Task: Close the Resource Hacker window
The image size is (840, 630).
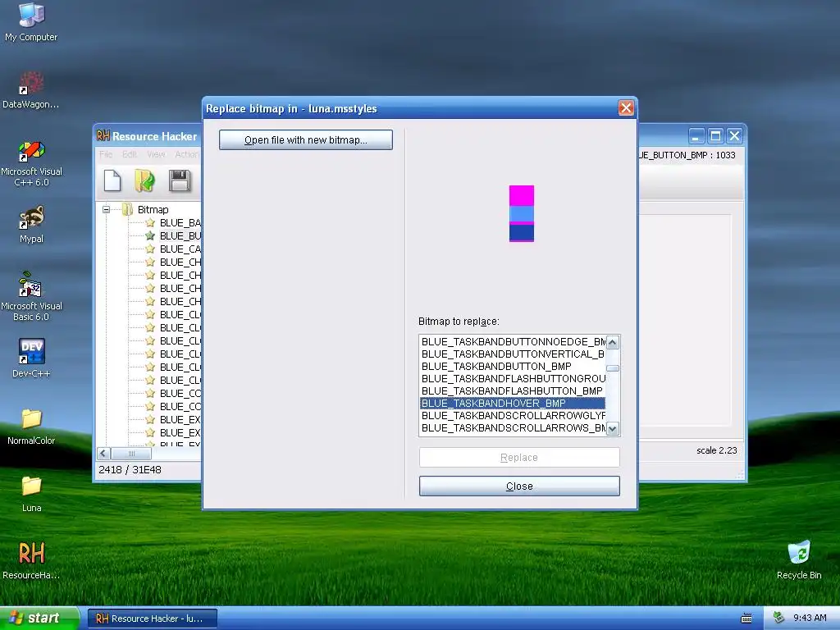Action: coord(734,136)
